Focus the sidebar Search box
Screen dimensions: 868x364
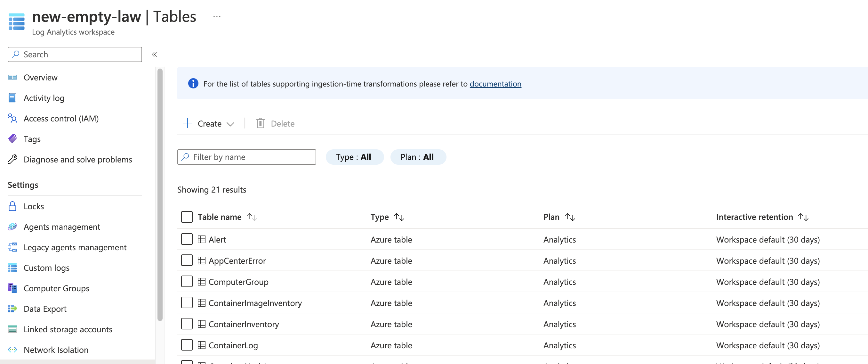tap(75, 54)
